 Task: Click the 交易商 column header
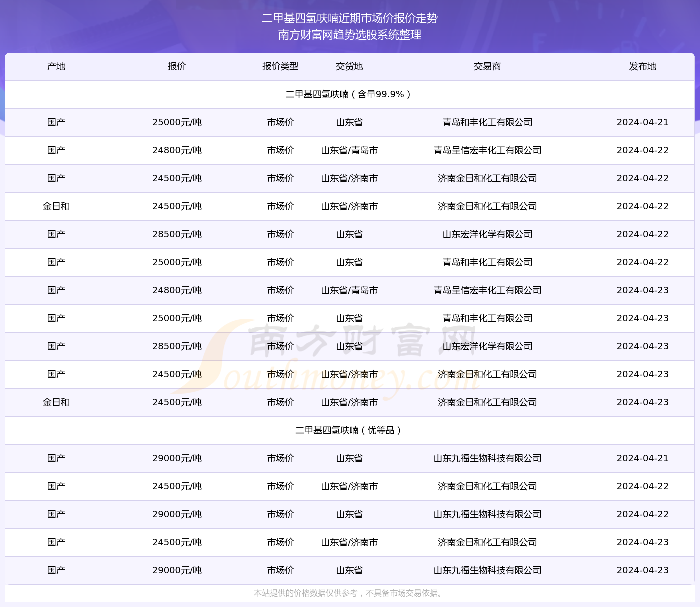(x=487, y=66)
